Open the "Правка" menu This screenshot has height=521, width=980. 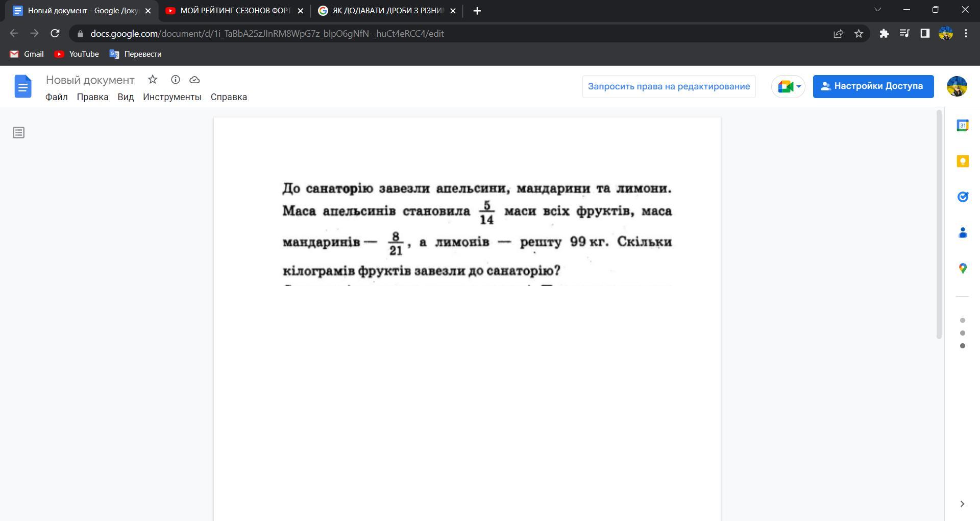pyautogui.click(x=92, y=97)
